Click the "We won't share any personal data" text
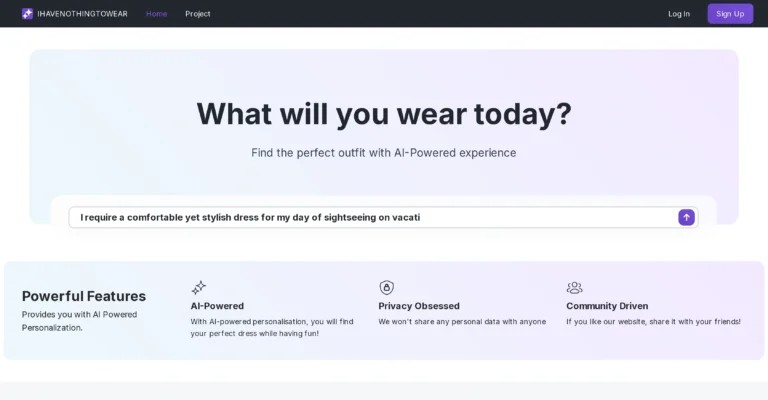This screenshot has height=400, width=768. (462, 322)
